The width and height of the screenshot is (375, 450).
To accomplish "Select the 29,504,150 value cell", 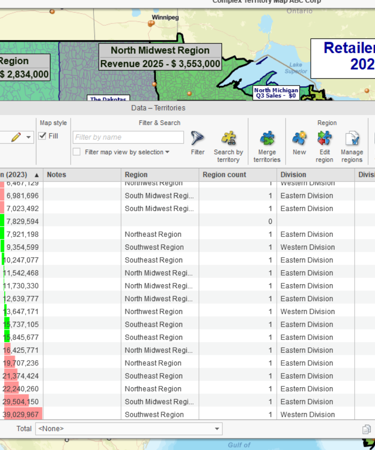I will (x=21, y=402).
